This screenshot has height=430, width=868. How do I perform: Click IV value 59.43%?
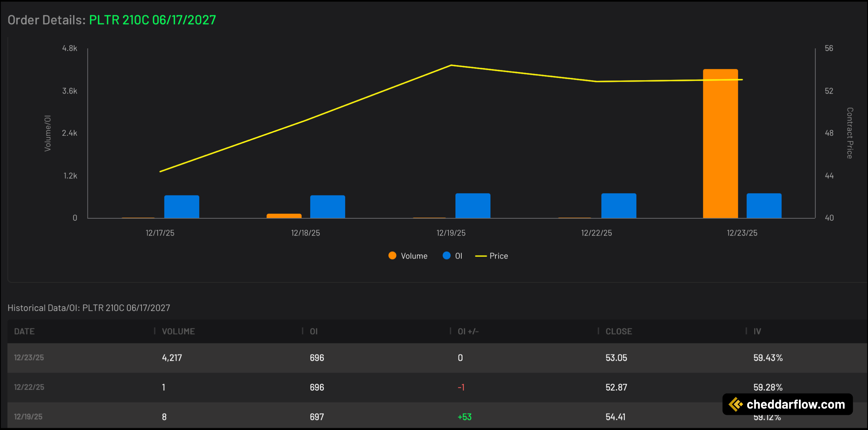[768, 358]
